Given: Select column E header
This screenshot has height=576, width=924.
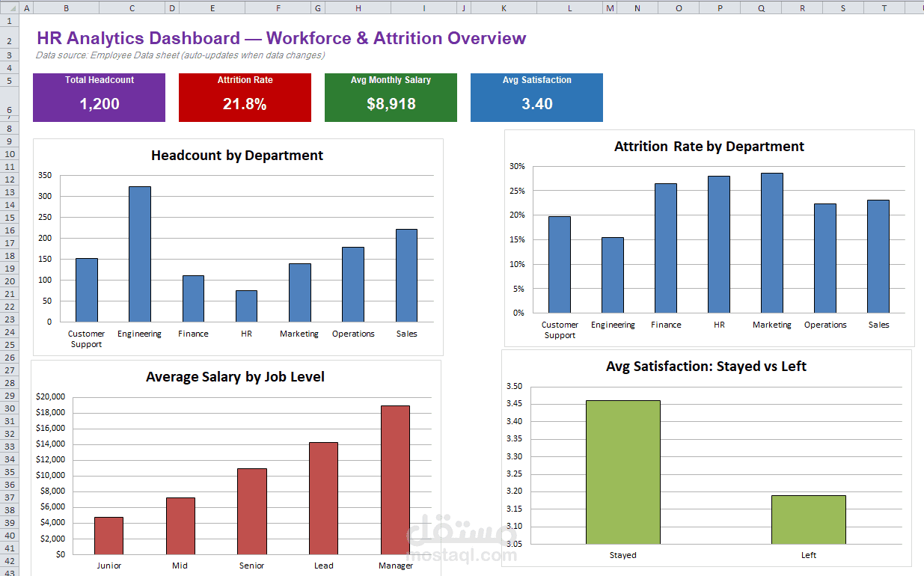Looking at the screenshot, I should (212, 8).
